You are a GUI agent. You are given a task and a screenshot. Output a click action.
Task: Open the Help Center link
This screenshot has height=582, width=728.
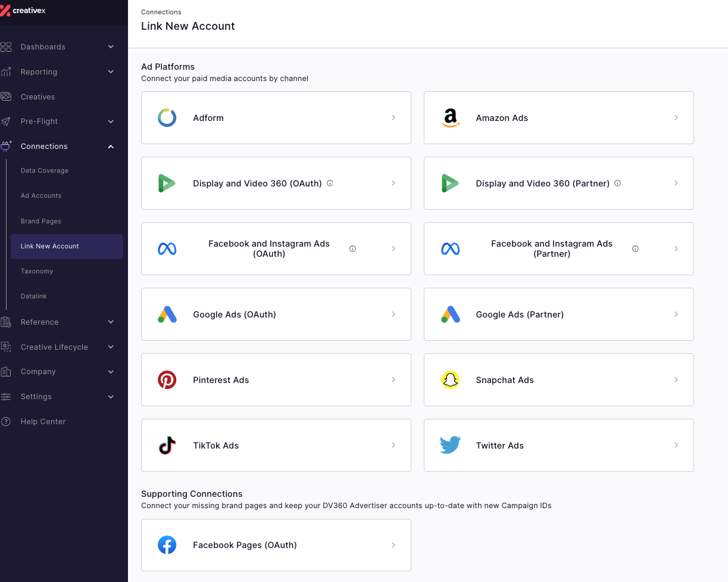coord(43,422)
